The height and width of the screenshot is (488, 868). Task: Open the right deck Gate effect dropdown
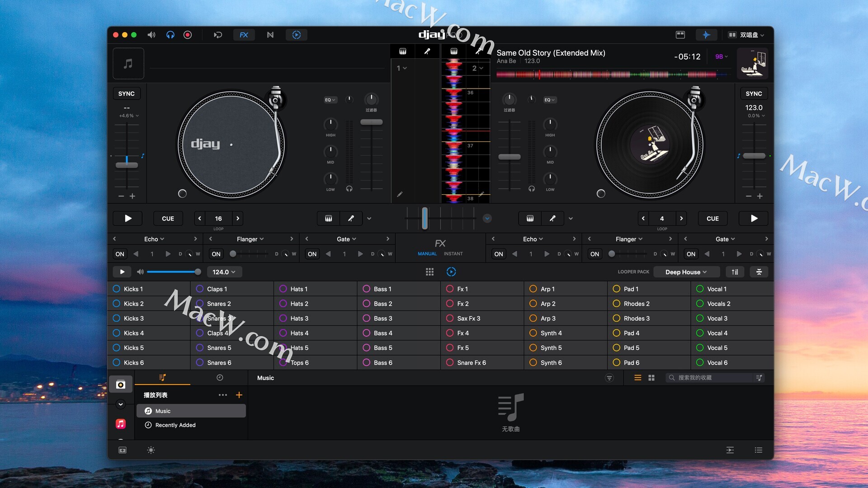(x=725, y=239)
